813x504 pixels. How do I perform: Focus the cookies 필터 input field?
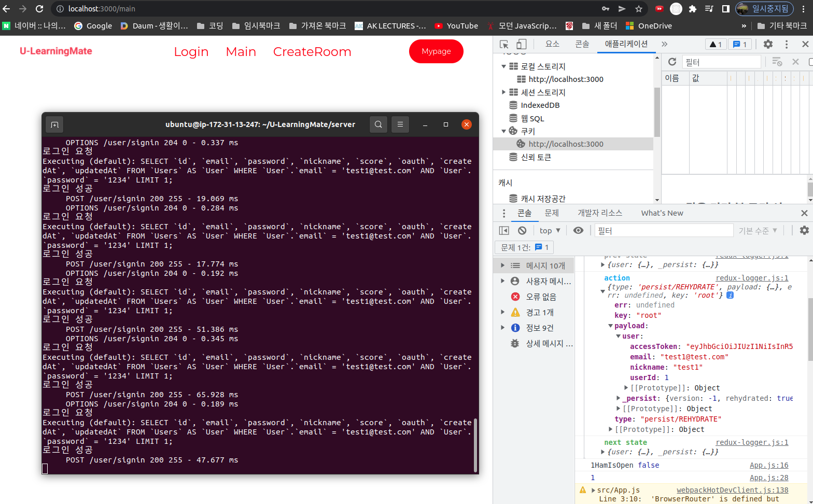tap(721, 62)
